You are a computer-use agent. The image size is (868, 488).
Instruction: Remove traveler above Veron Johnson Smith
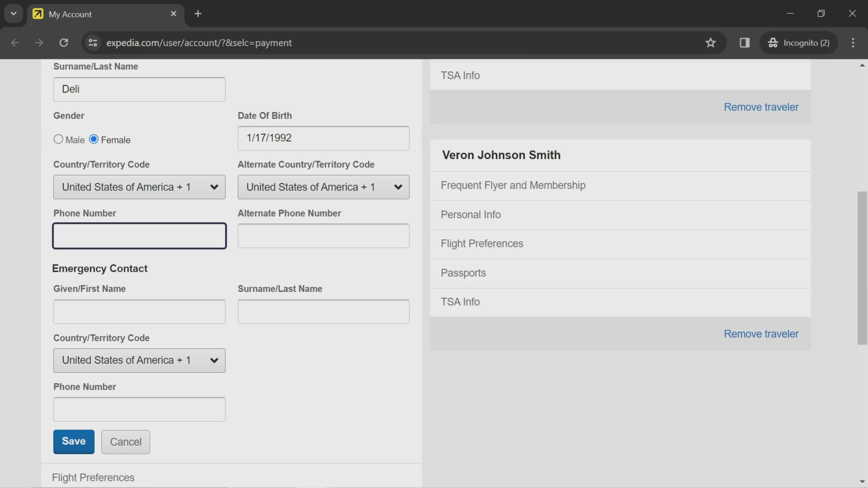761,107
